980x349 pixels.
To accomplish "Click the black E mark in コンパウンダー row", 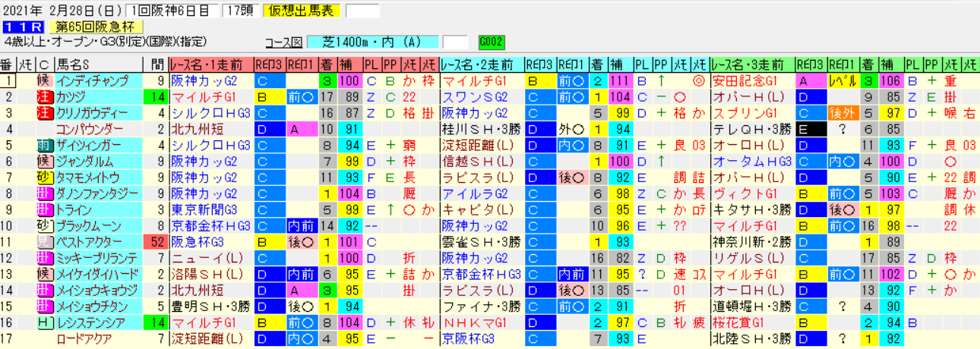I will click(x=811, y=128).
